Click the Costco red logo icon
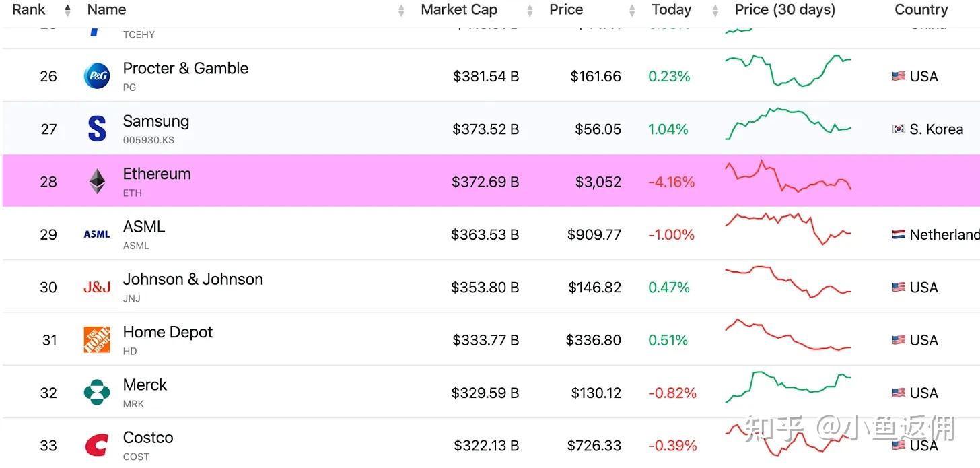 [97, 445]
